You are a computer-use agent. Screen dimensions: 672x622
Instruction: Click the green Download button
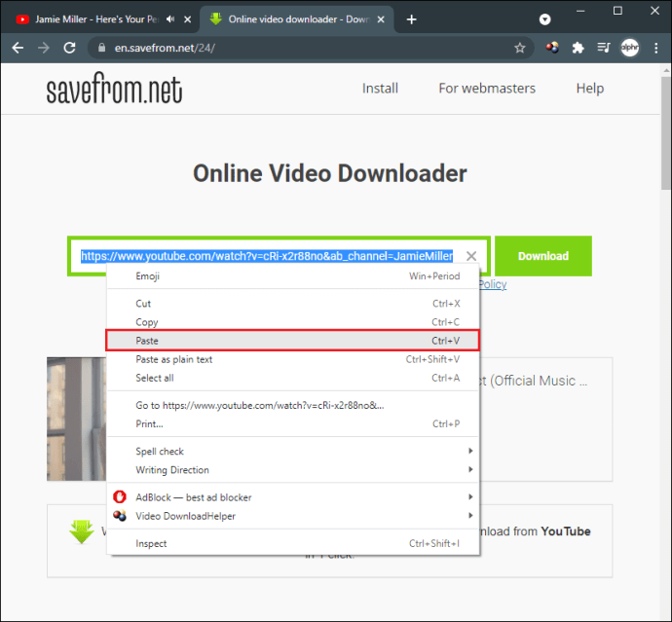(x=543, y=256)
